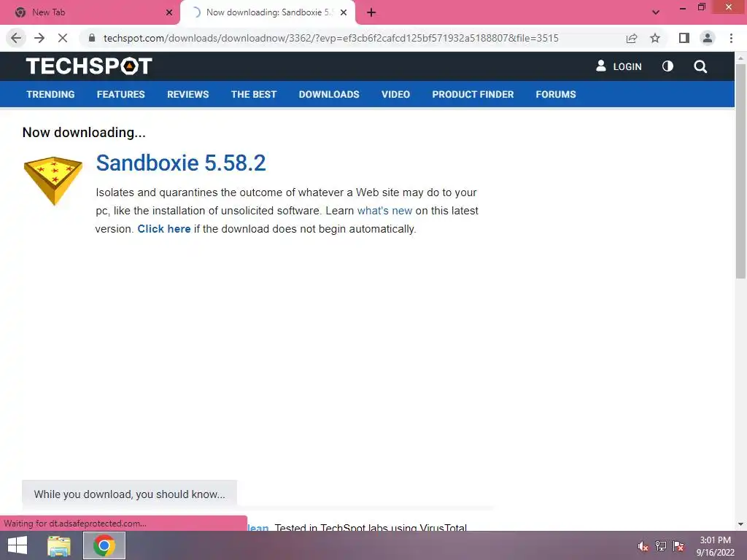Open the REVIEWS menu item

pyautogui.click(x=187, y=94)
